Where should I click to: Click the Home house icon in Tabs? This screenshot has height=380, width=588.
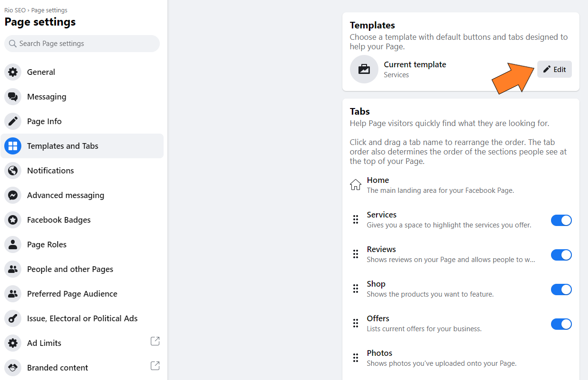click(356, 184)
